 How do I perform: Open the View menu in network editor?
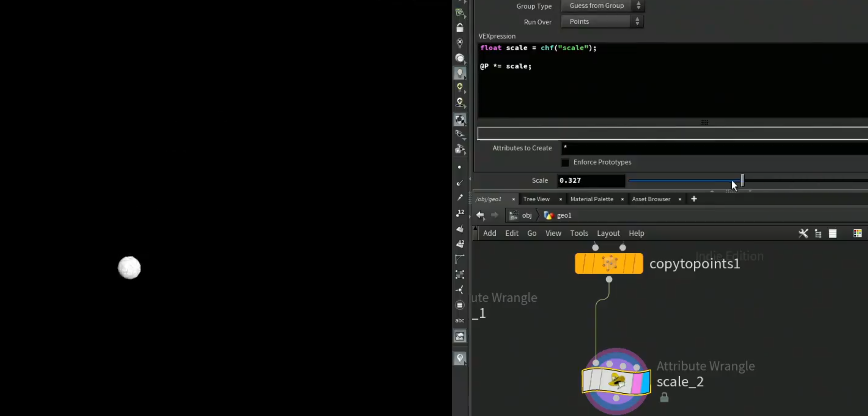click(x=553, y=234)
